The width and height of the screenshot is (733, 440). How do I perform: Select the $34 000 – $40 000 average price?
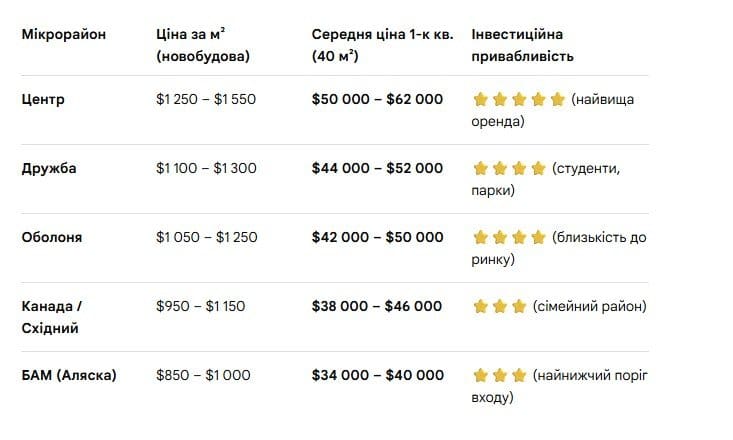pos(377,375)
